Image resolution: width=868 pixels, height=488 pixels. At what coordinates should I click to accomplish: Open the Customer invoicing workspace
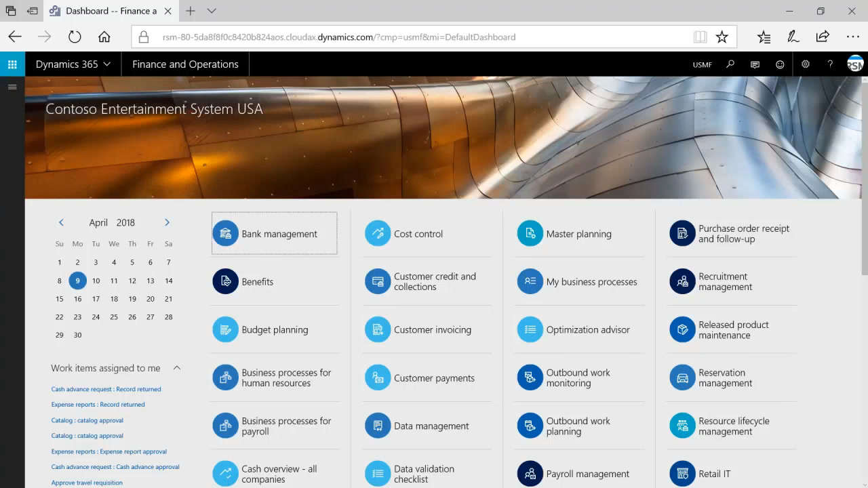[427, 329]
